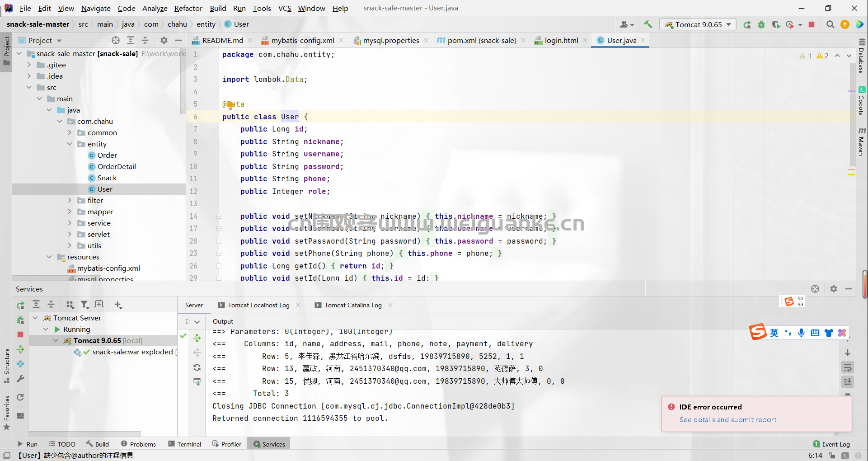The width and height of the screenshot is (868, 461).
Task: Expand the .idea folder
Action: click(29, 76)
